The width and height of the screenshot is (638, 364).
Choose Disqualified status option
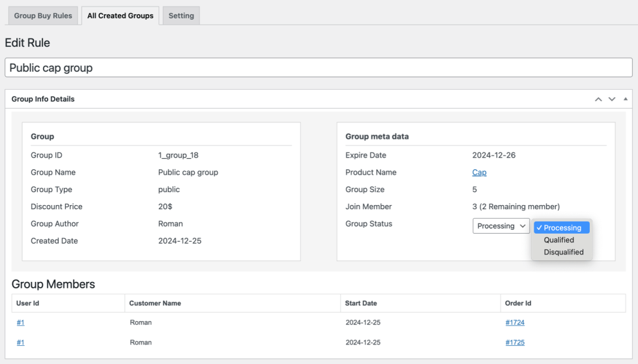[x=563, y=252]
